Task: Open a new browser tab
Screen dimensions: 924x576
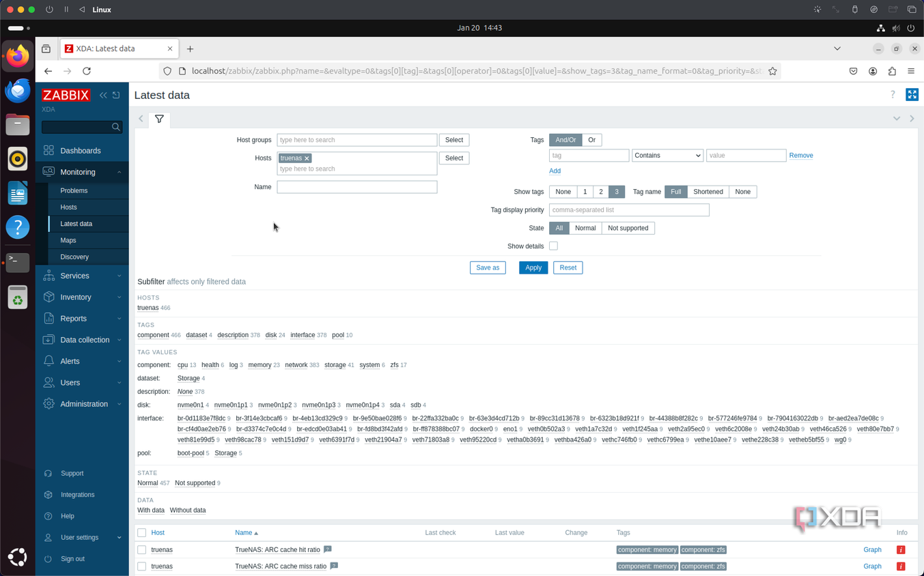Action: 190,49
